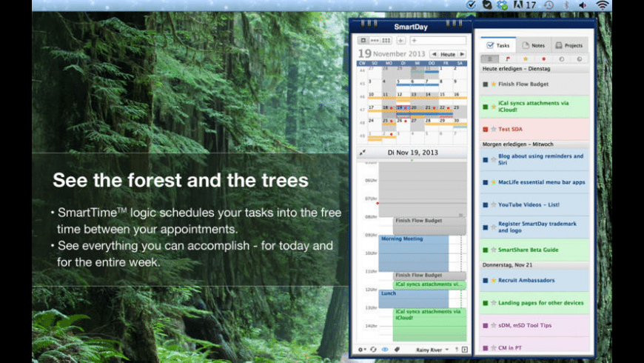Viewport: 644px width, 363px height.
Task: Open the settings gear dropdown
Action: (x=361, y=350)
